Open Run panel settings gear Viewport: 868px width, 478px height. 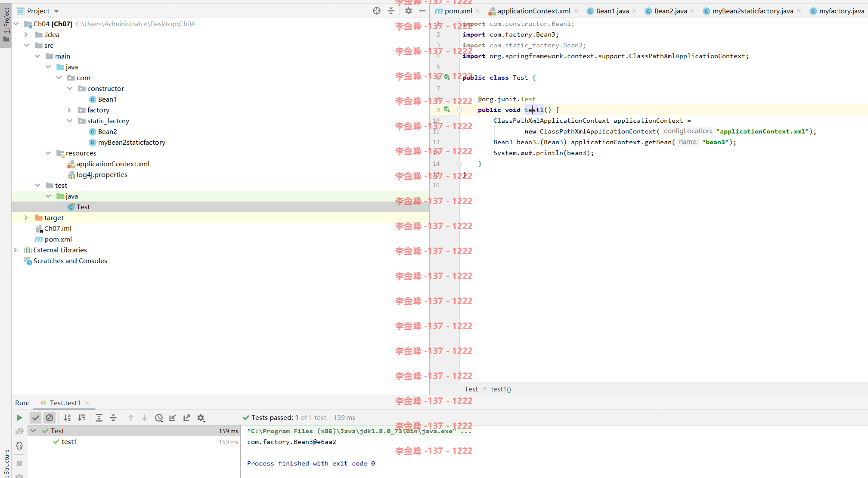pos(201,418)
